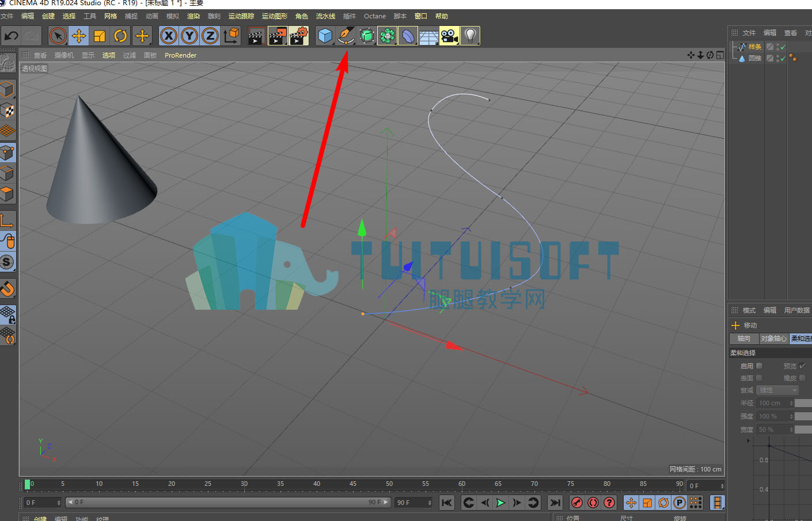Select the Rotate tool in toolbar
Image resolution: width=812 pixels, height=521 pixels.
point(120,36)
